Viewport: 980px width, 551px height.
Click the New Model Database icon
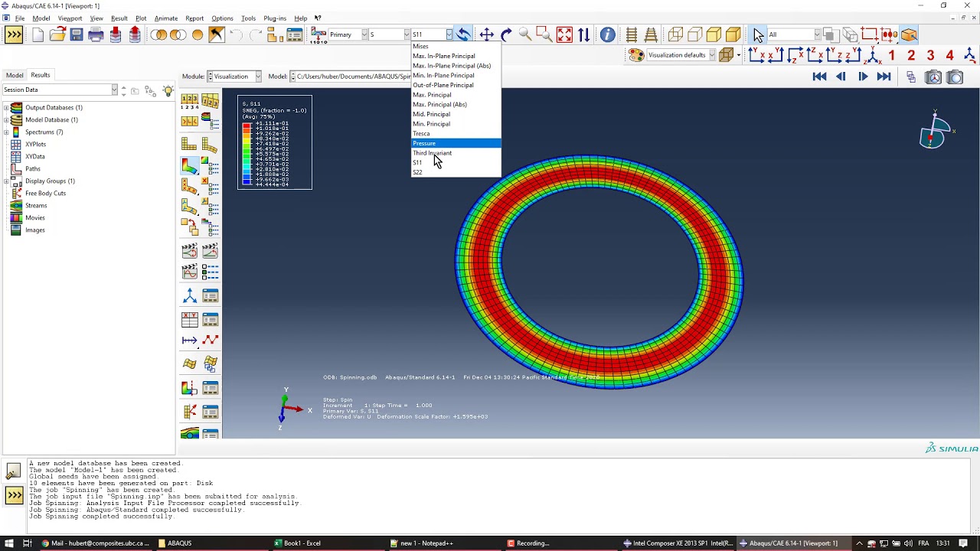(38, 34)
